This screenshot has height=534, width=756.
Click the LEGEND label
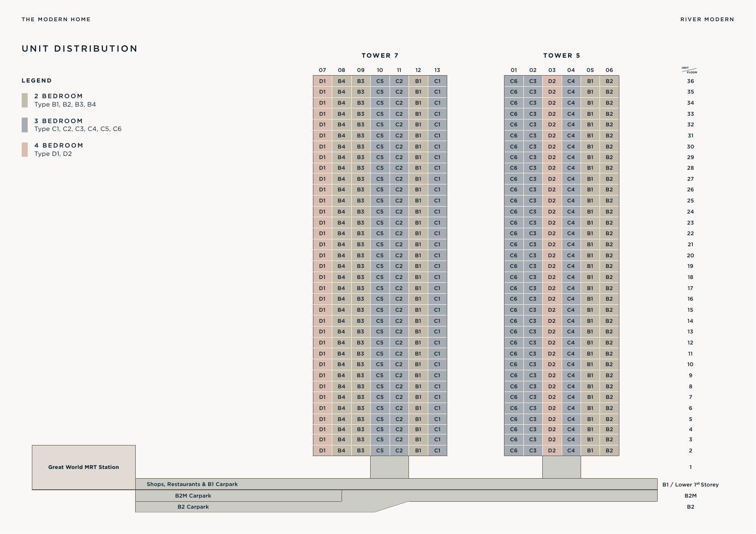point(36,81)
